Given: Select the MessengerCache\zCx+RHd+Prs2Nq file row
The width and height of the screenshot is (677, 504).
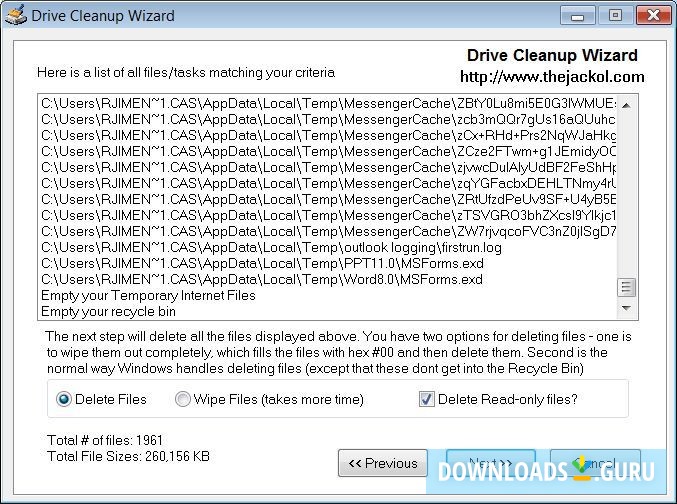Looking at the screenshot, I should coord(328,136).
